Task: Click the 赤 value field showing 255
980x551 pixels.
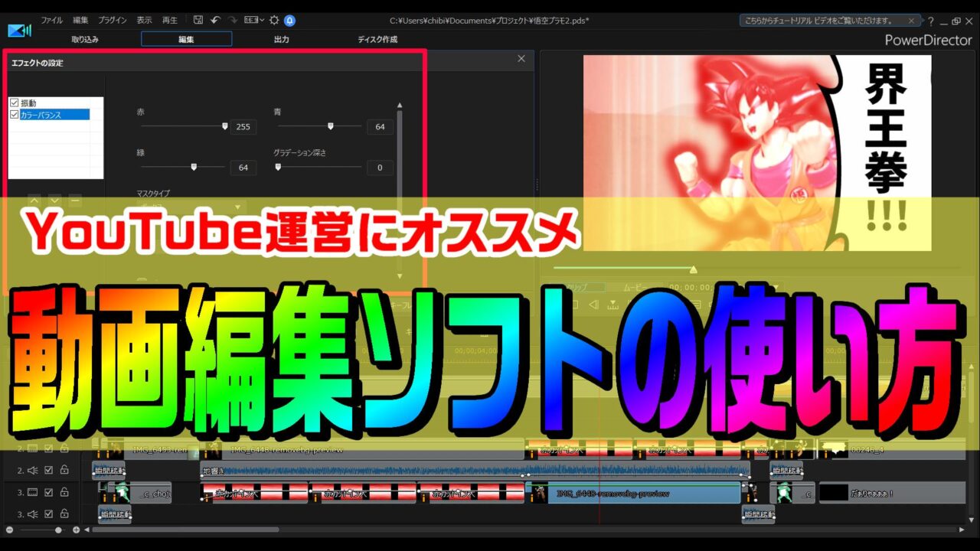Action: (243, 127)
